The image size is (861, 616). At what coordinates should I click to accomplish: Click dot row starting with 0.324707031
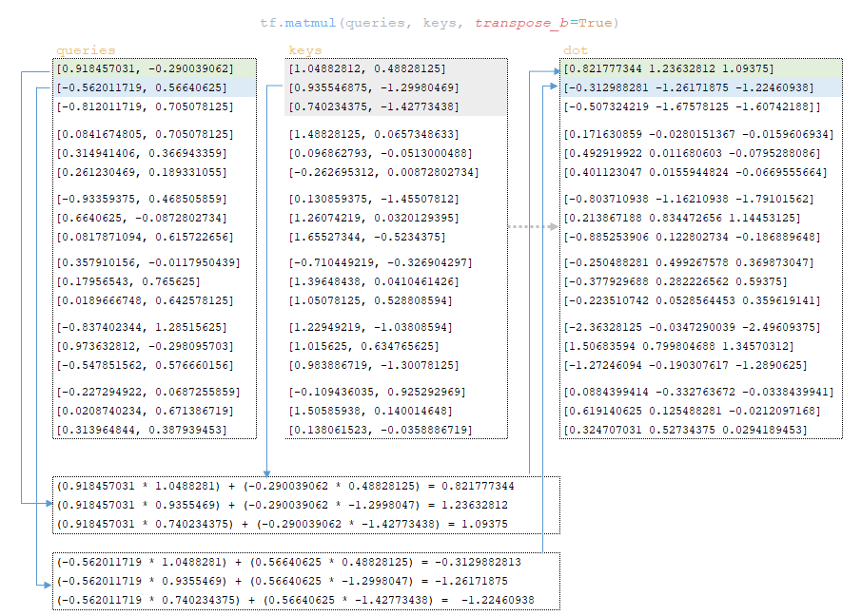pos(686,430)
